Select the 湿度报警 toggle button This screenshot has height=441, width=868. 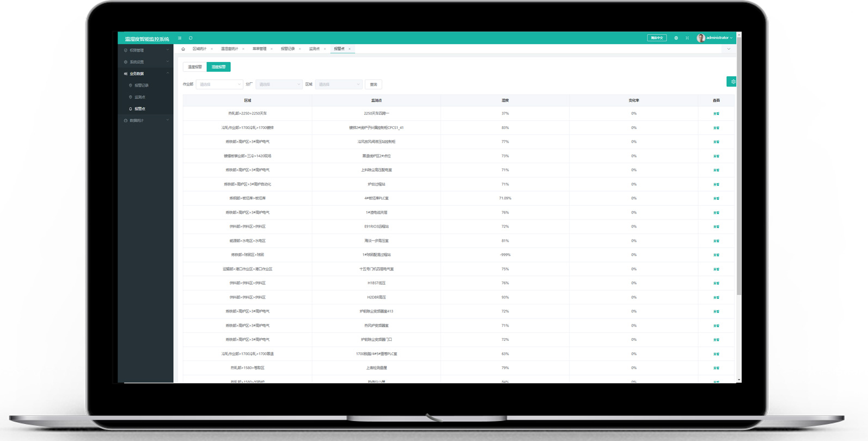pyautogui.click(x=218, y=67)
